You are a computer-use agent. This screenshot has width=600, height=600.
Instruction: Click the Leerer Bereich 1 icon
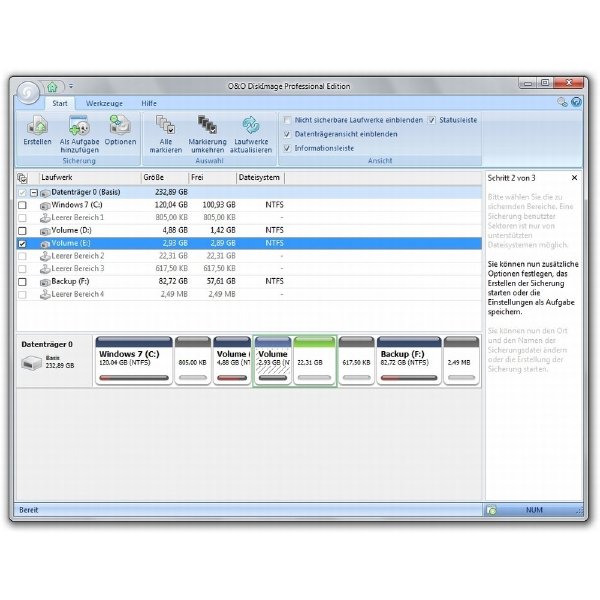(x=45, y=218)
